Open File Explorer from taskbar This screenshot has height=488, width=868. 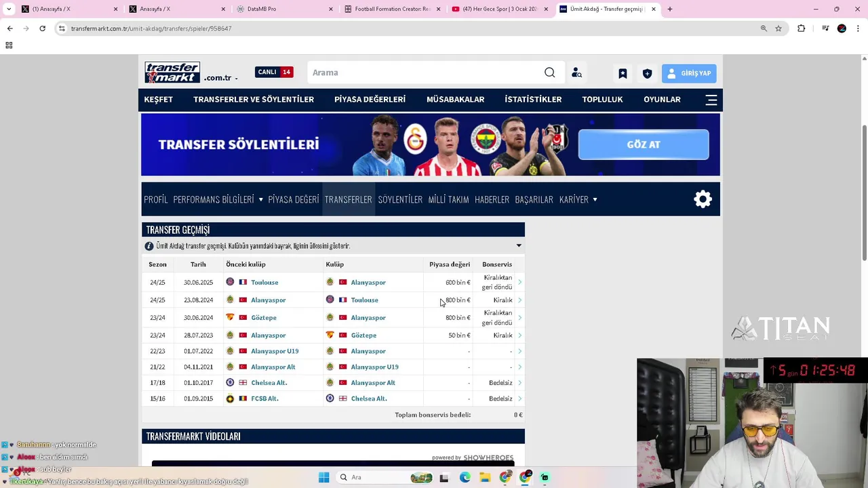[485, 477]
